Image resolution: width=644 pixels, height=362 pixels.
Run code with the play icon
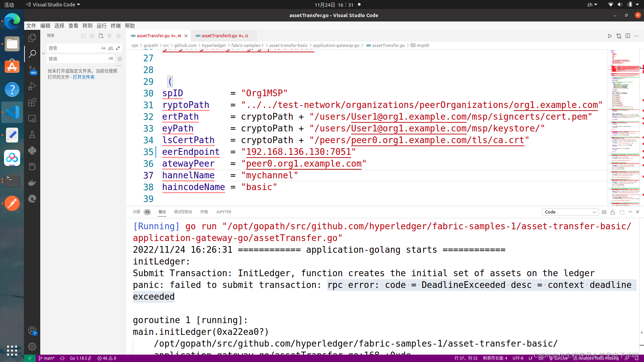(x=610, y=36)
